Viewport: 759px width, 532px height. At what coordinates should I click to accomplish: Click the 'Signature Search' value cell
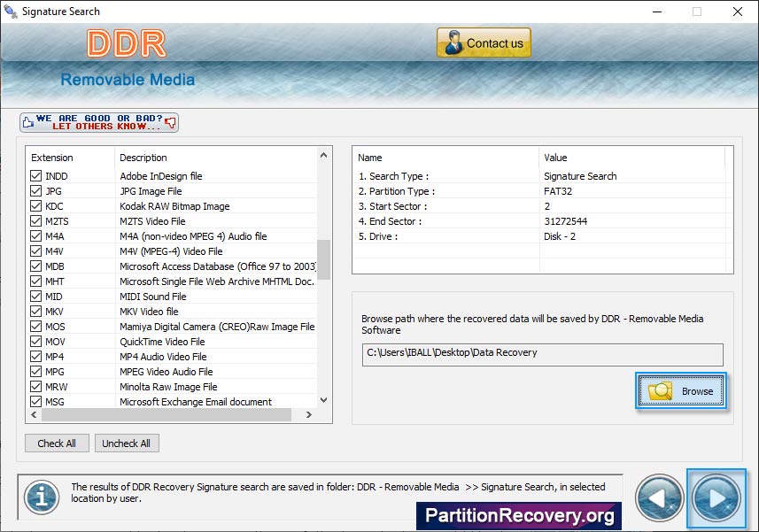580,176
